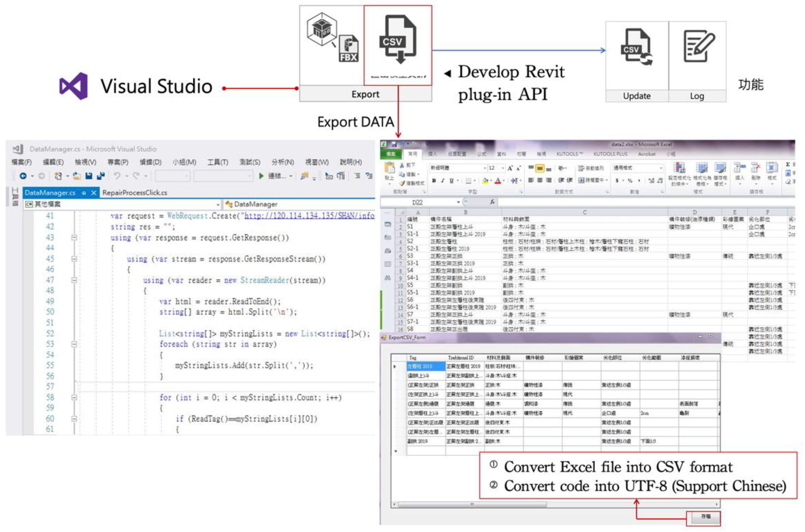Click the green Start debugging arrow
Image resolution: width=805 pixels, height=532 pixels.
pyautogui.click(x=261, y=176)
